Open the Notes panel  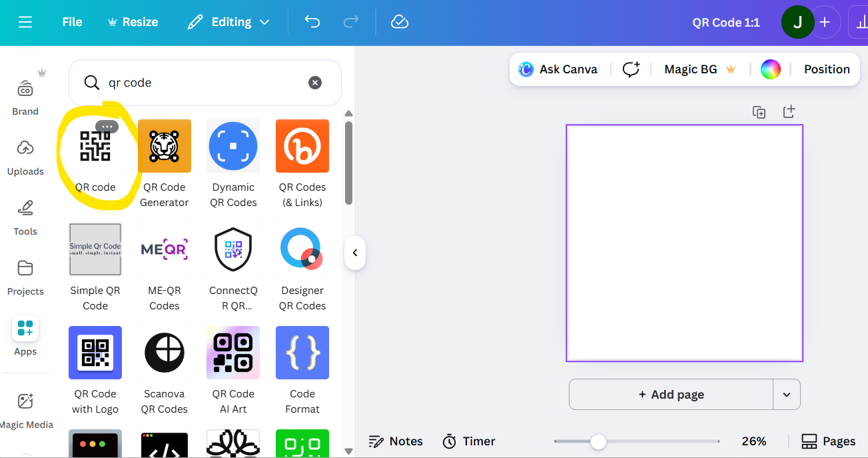[x=396, y=441]
